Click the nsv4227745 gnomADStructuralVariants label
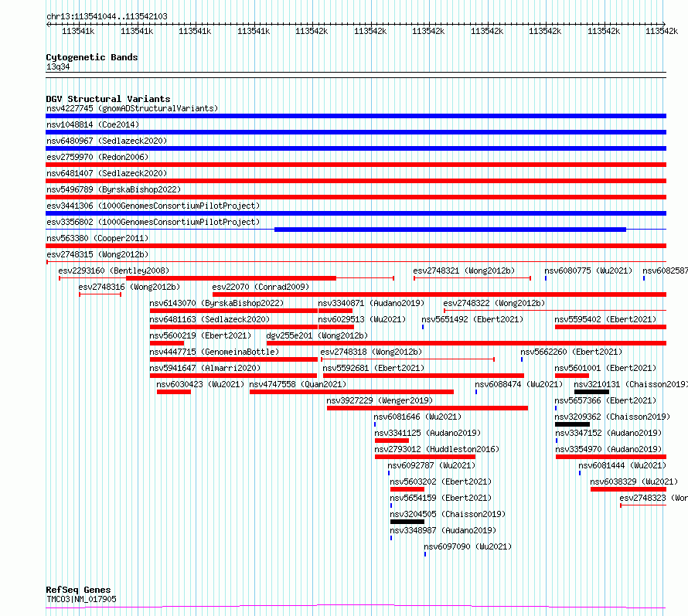 click(132, 108)
